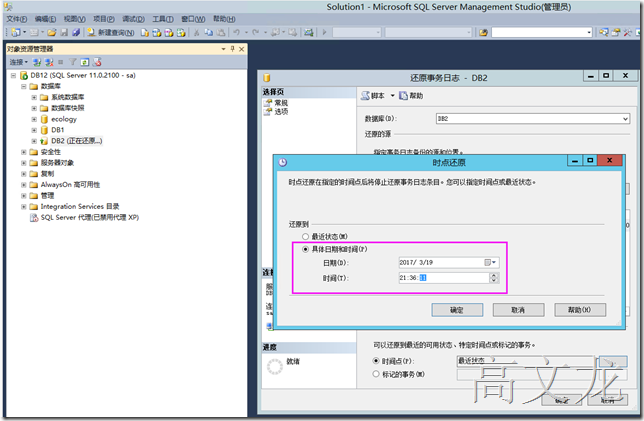Select the DB2 (正在还原...) tree item
Screen dimensions: 644x421
pos(76,141)
